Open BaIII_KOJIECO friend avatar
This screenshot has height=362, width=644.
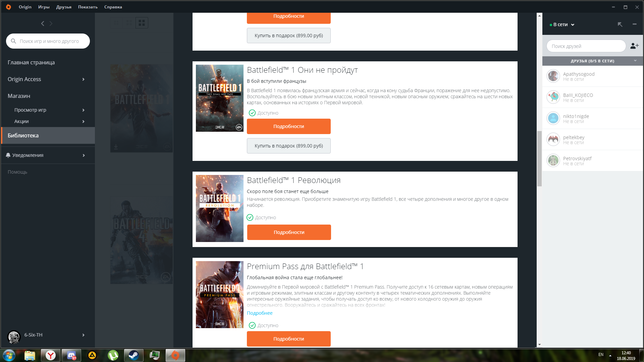coord(553,97)
